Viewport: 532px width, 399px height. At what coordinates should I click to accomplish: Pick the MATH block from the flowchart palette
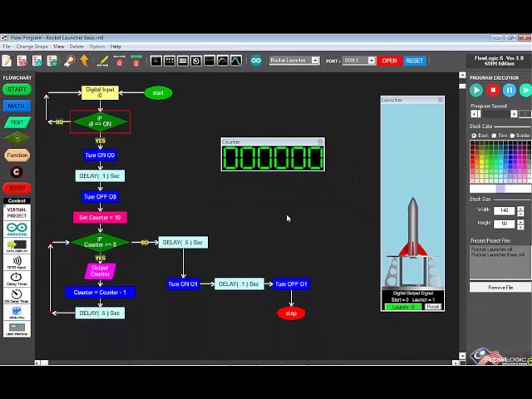click(17, 106)
